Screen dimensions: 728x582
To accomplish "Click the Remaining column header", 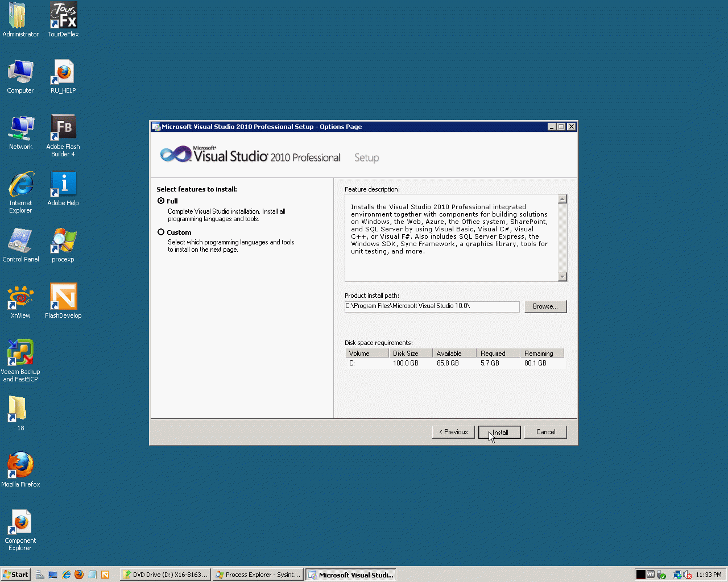I will 542,354.
